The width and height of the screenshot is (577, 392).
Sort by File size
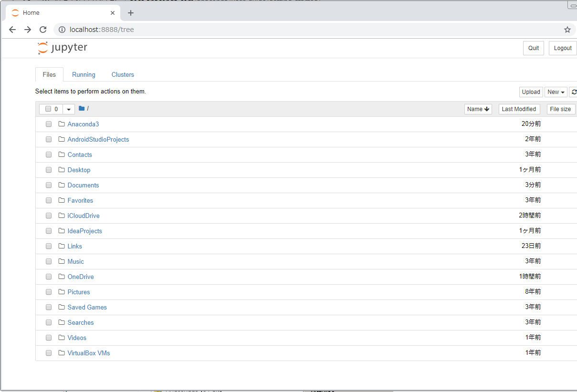pos(561,109)
